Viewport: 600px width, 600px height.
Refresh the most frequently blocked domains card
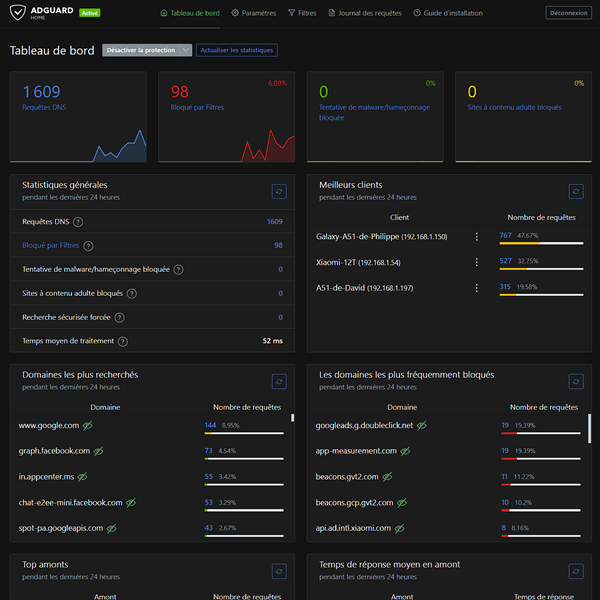(576, 381)
